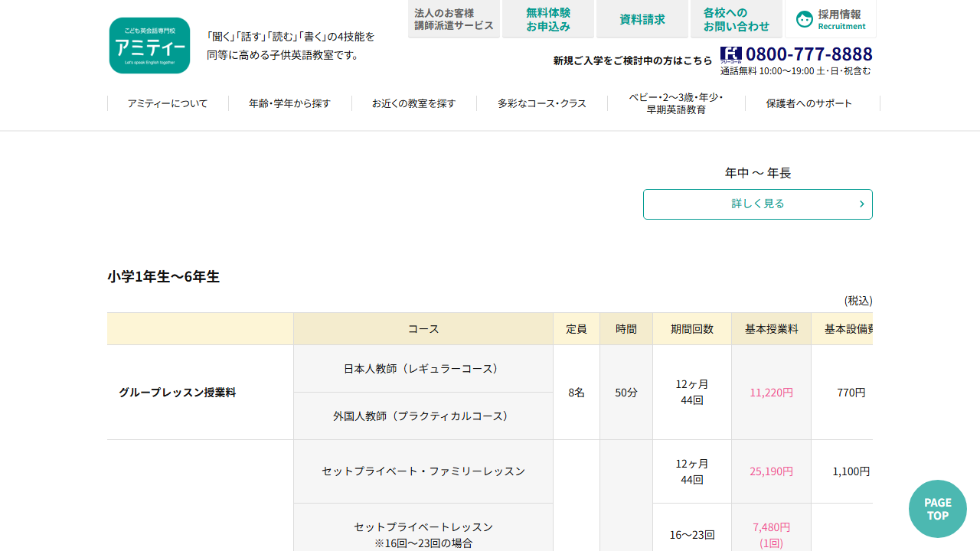Viewport: 980px width, 551px height.
Task: Click the 25,190円 tuition price
Action: point(772,471)
